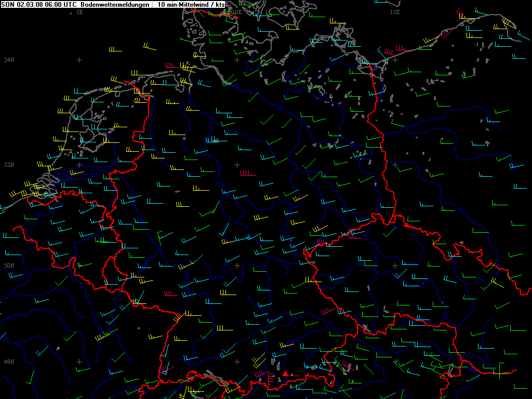This screenshot has height=399, width=532.
Task: Select the grid cross at 48N 10E
Action: 237,362
